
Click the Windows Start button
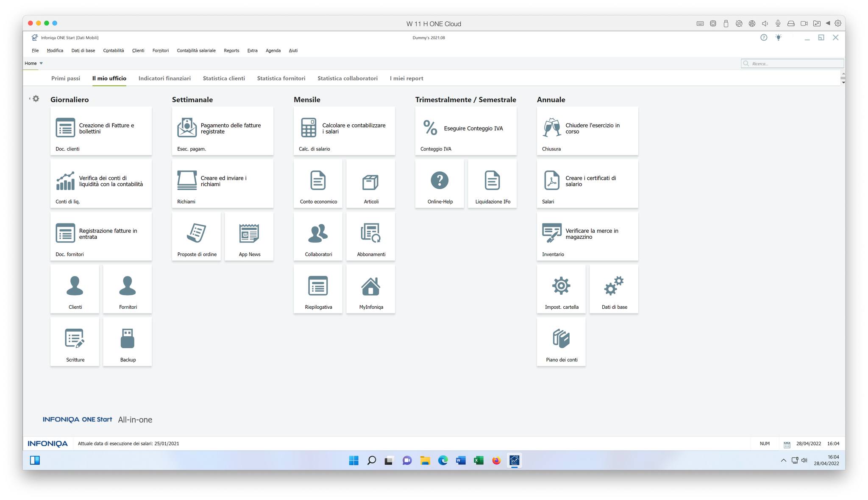(x=353, y=461)
